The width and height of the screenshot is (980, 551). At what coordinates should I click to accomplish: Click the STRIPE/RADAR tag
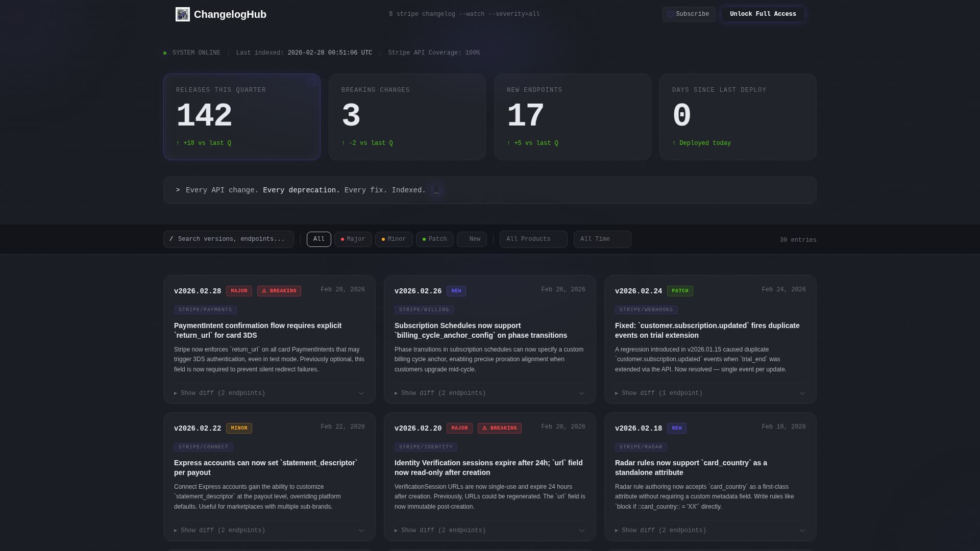click(x=641, y=447)
